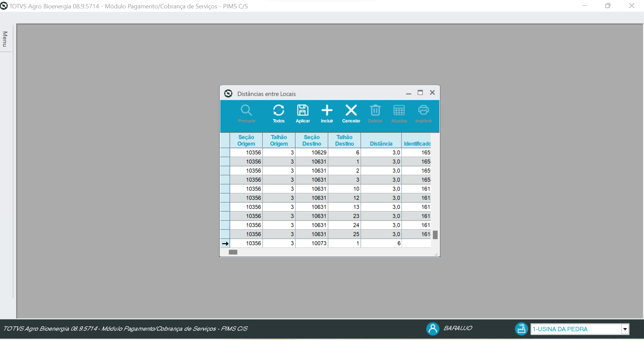This screenshot has height=340, width=644.
Task: Click the Deletar trash icon
Action: (375, 110)
